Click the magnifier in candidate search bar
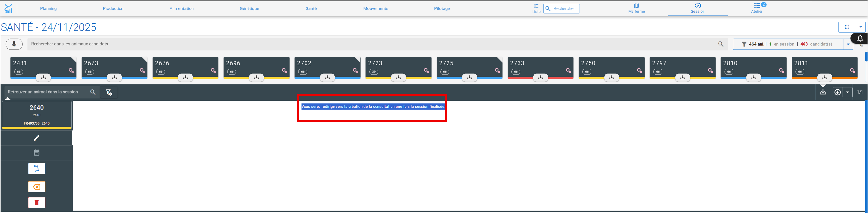Image resolution: width=868 pixels, height=213 pixels. tap(721, 44)
